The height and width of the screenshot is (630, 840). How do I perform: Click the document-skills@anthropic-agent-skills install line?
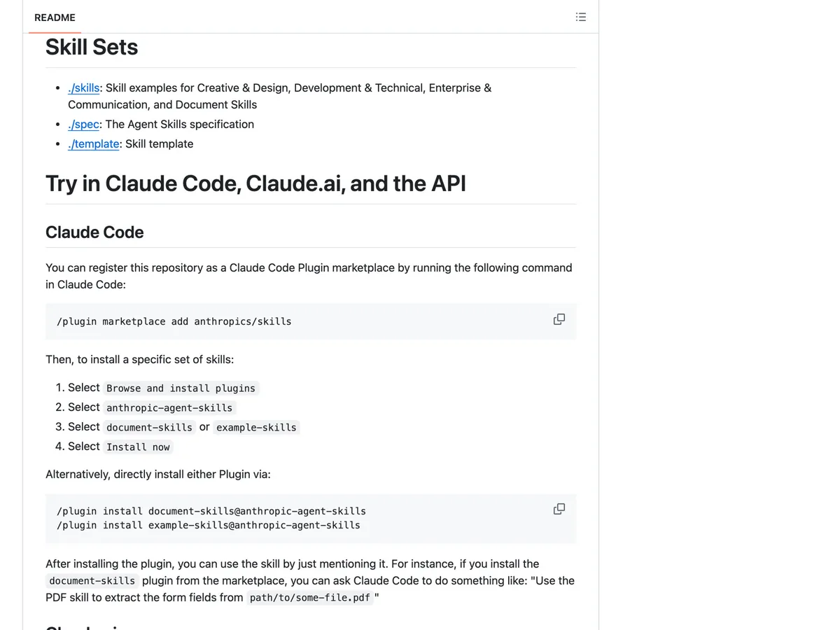[x=211, y=511]
